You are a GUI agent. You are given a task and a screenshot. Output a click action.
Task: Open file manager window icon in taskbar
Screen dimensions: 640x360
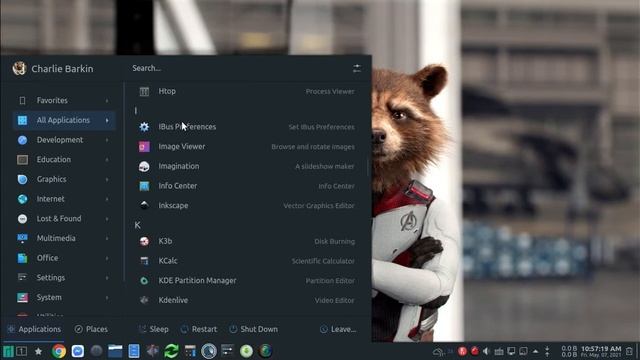click(115, 351)
